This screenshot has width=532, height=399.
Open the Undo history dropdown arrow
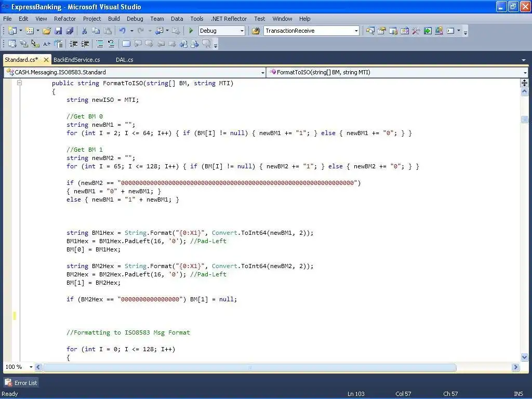click(x=131, y=31)
